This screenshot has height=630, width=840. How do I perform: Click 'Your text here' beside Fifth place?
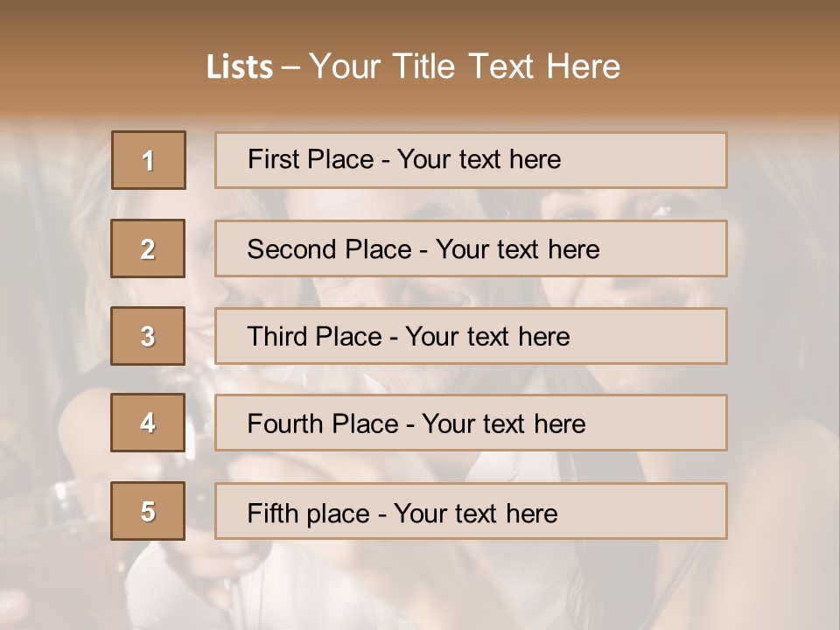tap(475, 513)
